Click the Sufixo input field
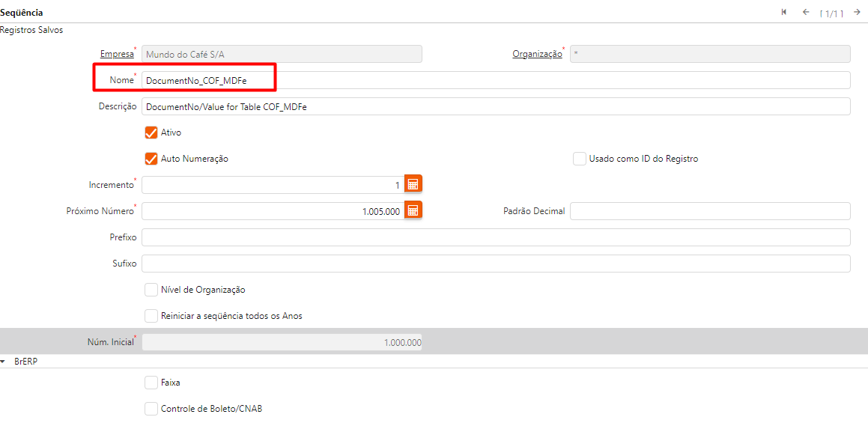The height and width of the screenshot is (423, 868). pyautogui.click(x=496, y=264)
